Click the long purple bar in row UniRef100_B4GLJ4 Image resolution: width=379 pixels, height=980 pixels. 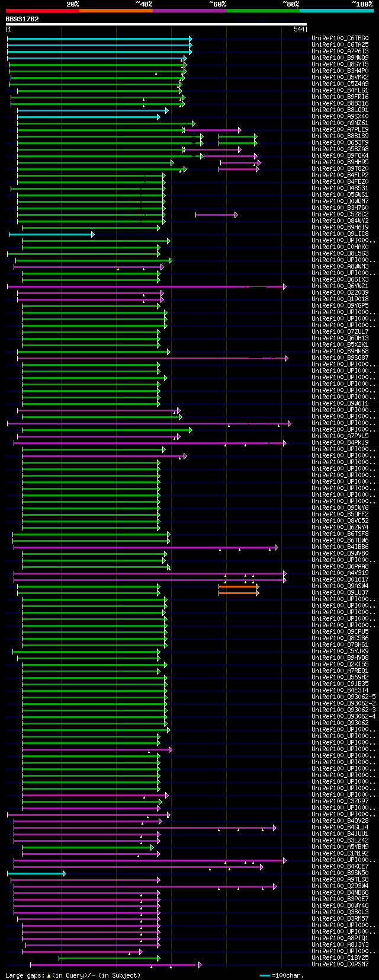(145, 828)
